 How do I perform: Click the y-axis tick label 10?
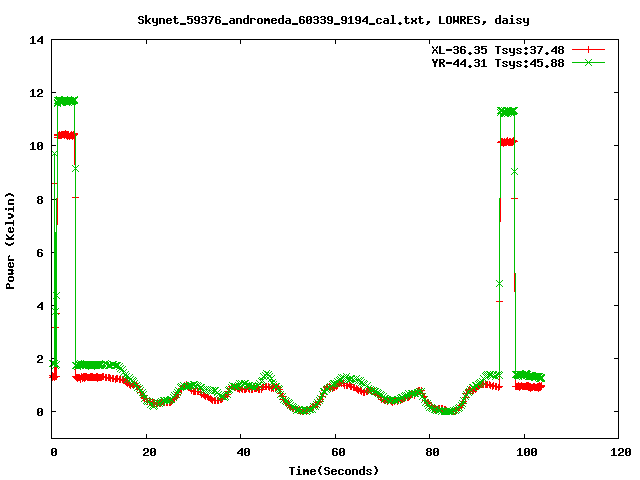point(36,146)
